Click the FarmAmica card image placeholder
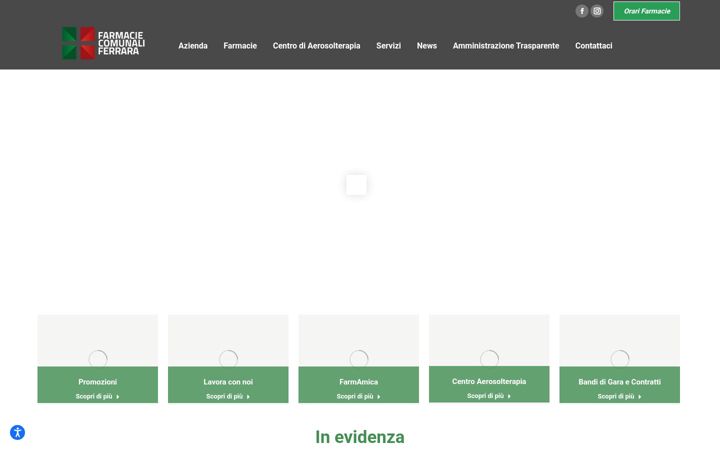This screenshot has height=450, width=720. pyautogui.click(x=359, y=340)
